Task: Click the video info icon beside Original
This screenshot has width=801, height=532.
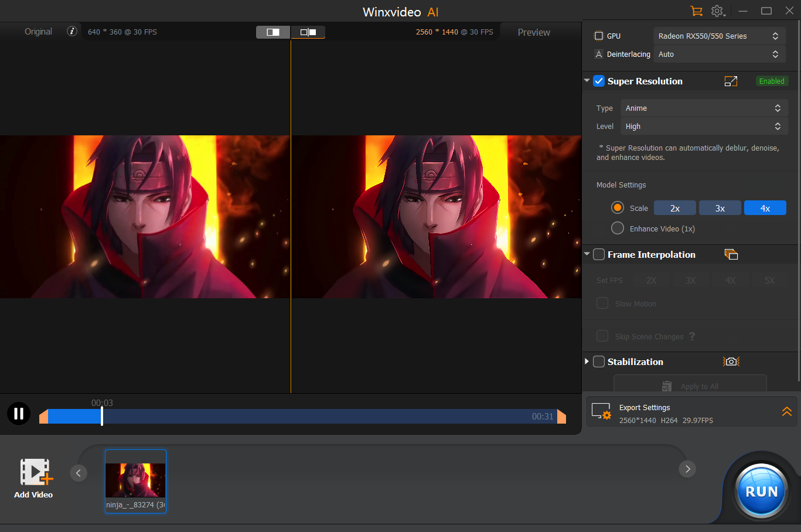Action: [72, 32]
